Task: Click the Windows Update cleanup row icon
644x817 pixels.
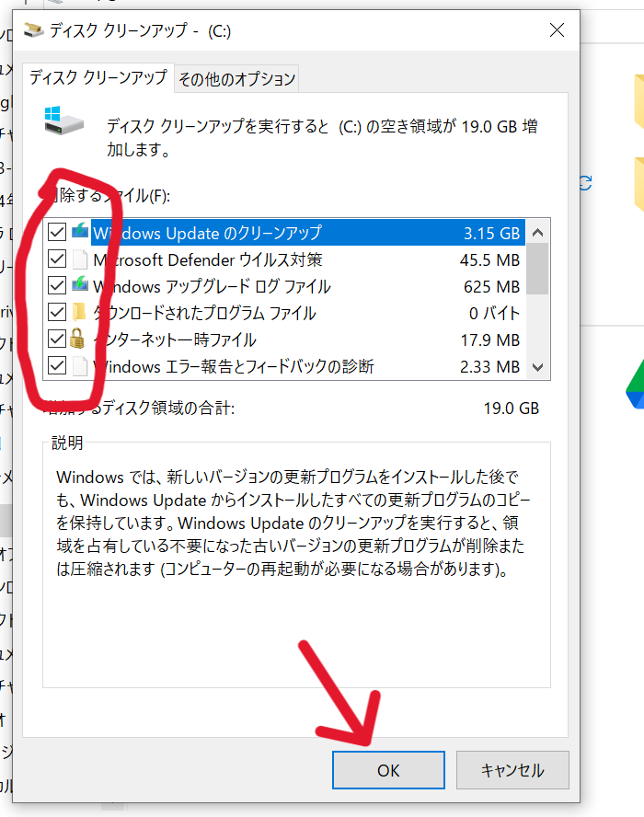Action: pyautogui.click(x=80, y=231)
